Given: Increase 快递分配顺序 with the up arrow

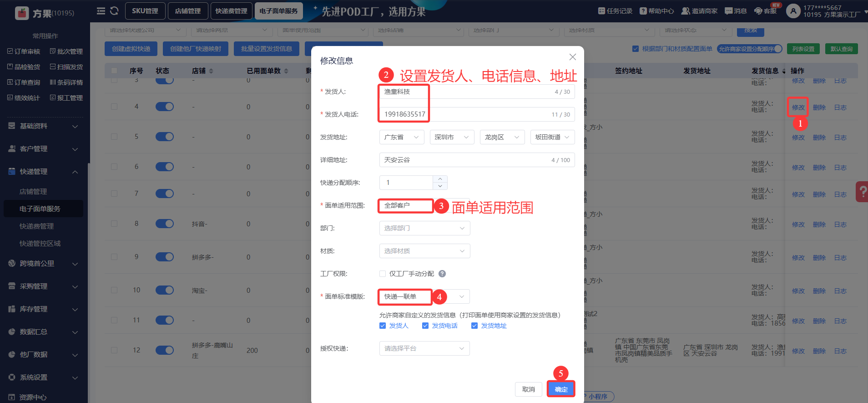Looking at the screenshot, I should click(440, 179).
